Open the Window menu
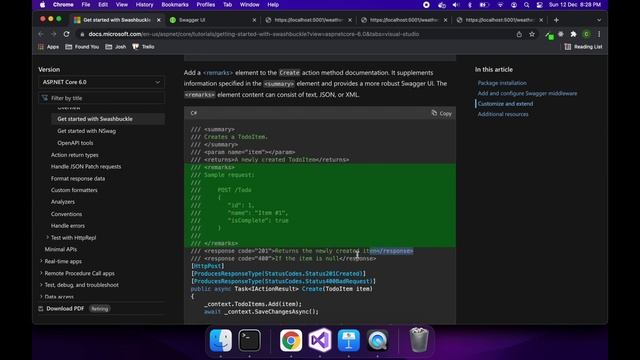This screenshot has height=360, width=640. [249, 5]
